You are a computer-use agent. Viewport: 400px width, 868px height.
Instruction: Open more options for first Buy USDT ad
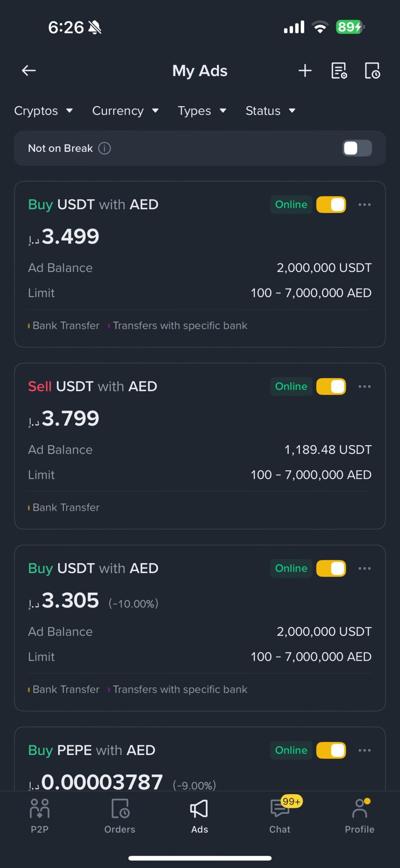point(364,204)
